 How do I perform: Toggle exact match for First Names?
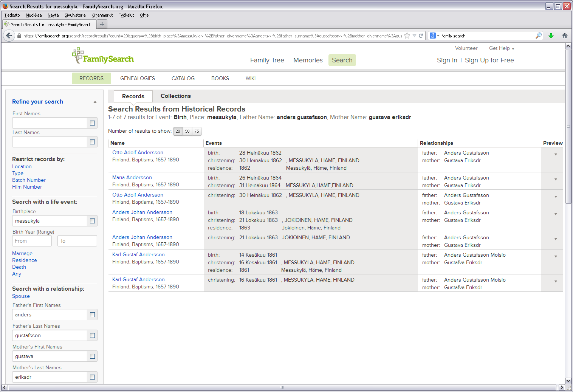(x=92, y=123)
